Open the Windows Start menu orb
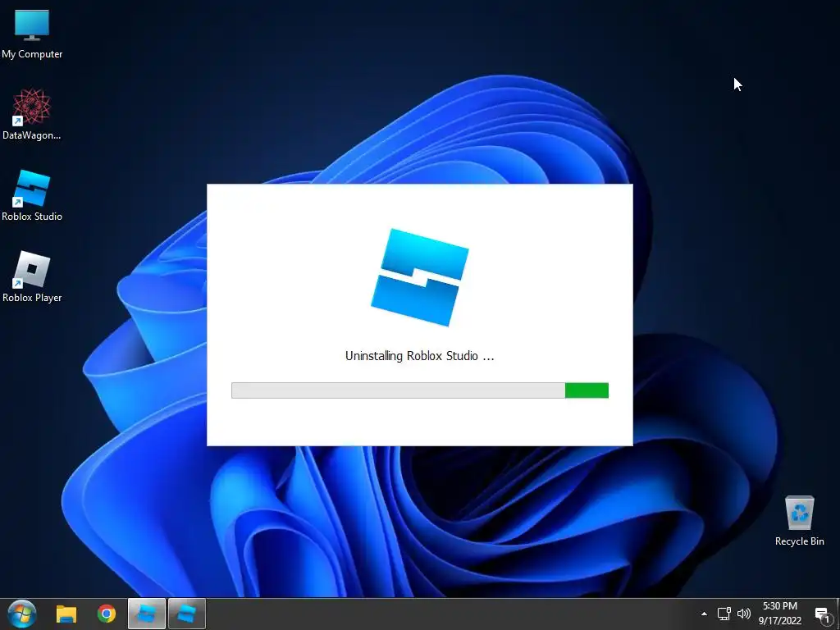 22,614
